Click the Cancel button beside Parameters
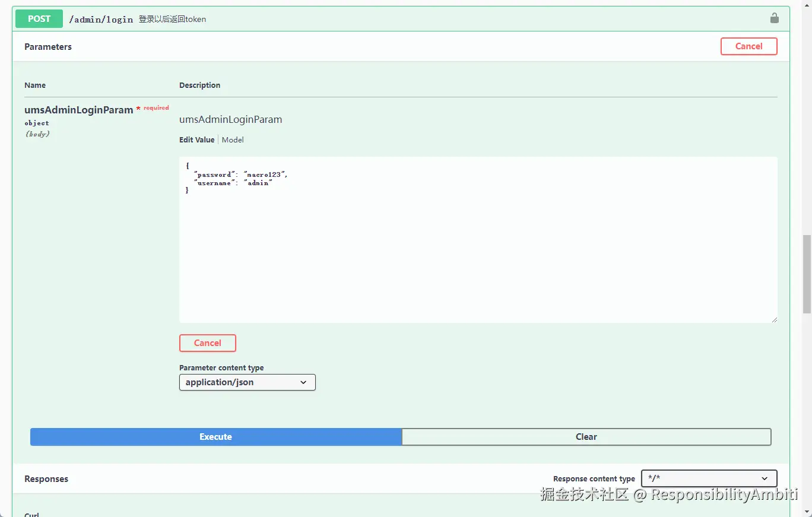This screenshot has height=517, width=812. (x=748, y=46)
